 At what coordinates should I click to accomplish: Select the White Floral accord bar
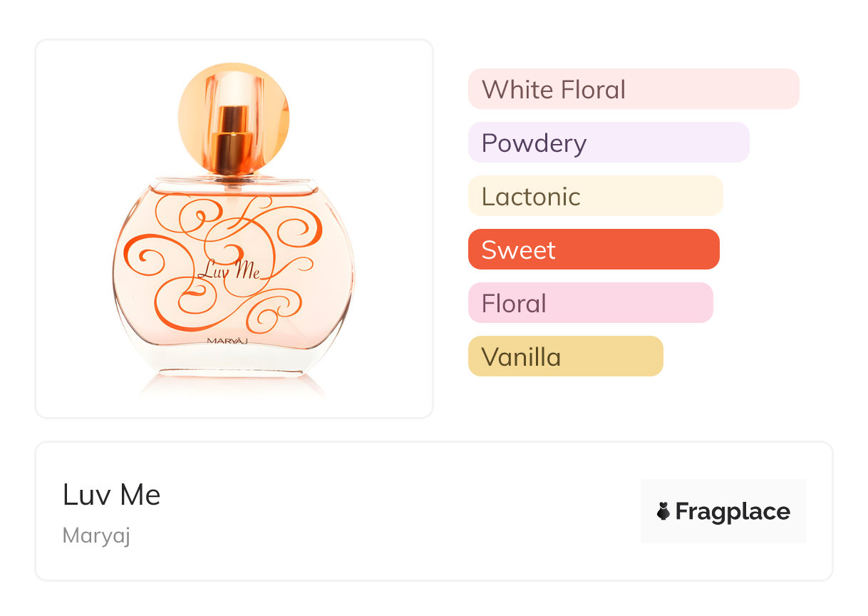tap(633, 89)
